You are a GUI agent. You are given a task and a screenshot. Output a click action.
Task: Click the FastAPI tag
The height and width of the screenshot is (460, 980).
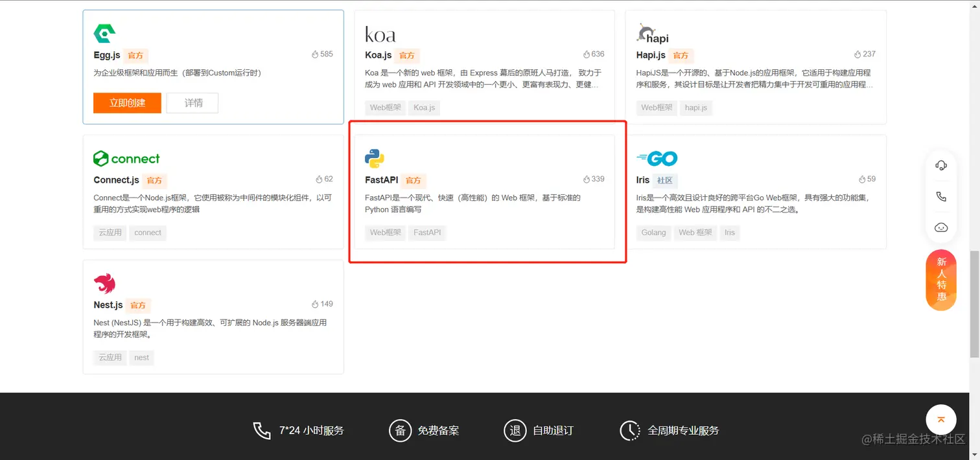(427, 233)
